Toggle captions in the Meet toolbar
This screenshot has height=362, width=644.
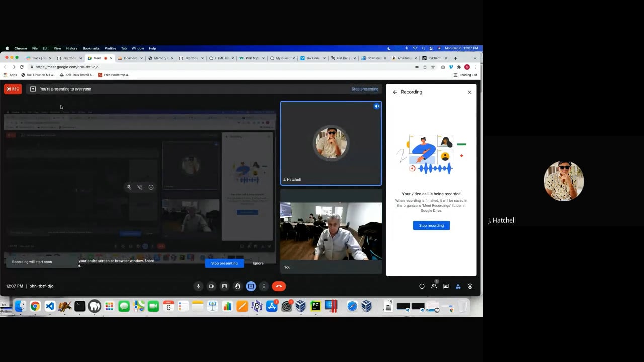click(224, 286)
